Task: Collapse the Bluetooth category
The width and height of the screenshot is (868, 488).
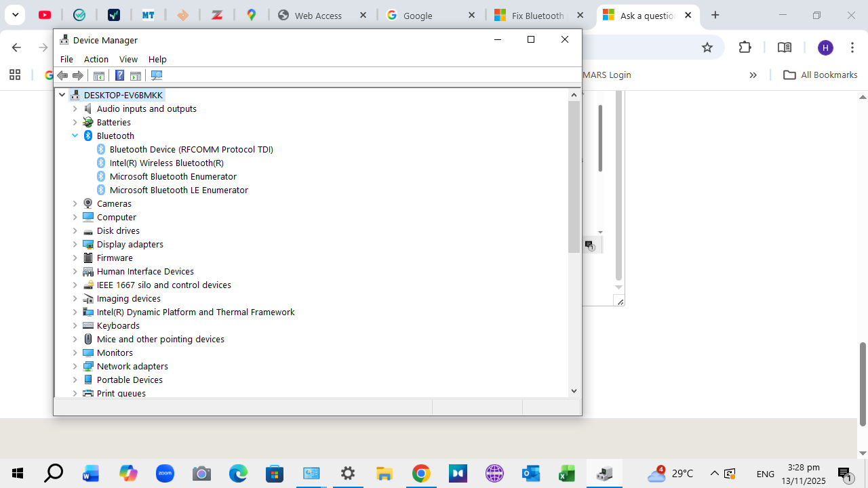Action: [75, 136]
